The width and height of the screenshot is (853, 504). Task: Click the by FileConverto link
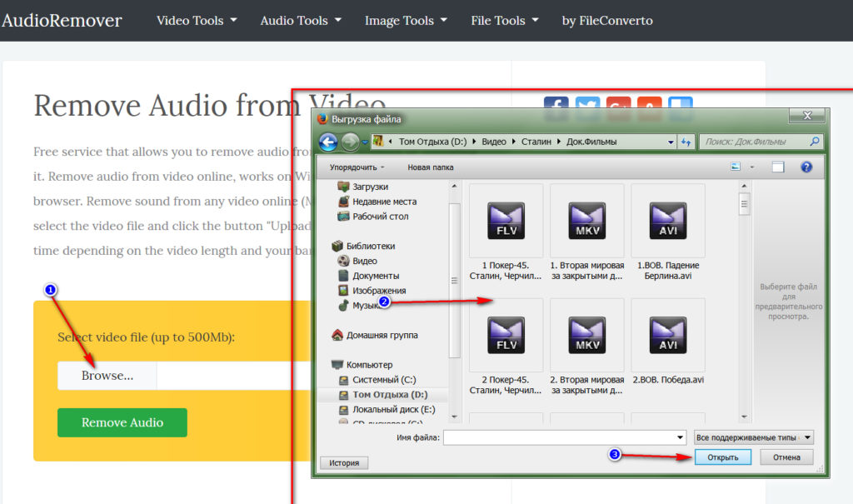(607, 21)
